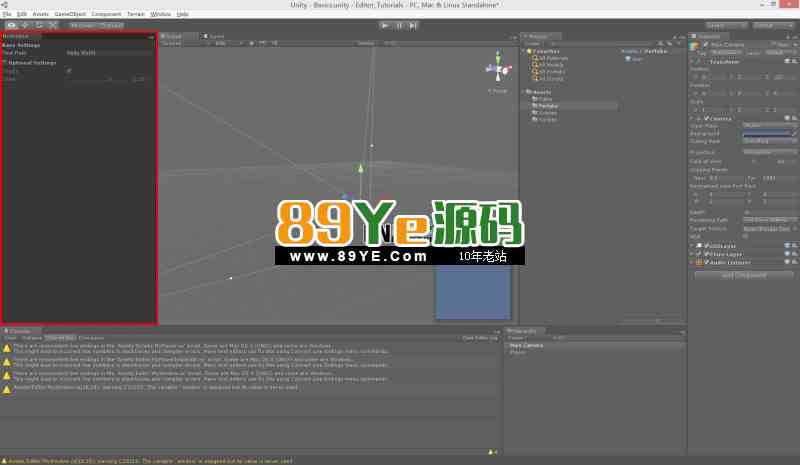Click the prefab asset in Project browser
The width and height of the screenshot is (800, 465).
[x=633, y=59]
